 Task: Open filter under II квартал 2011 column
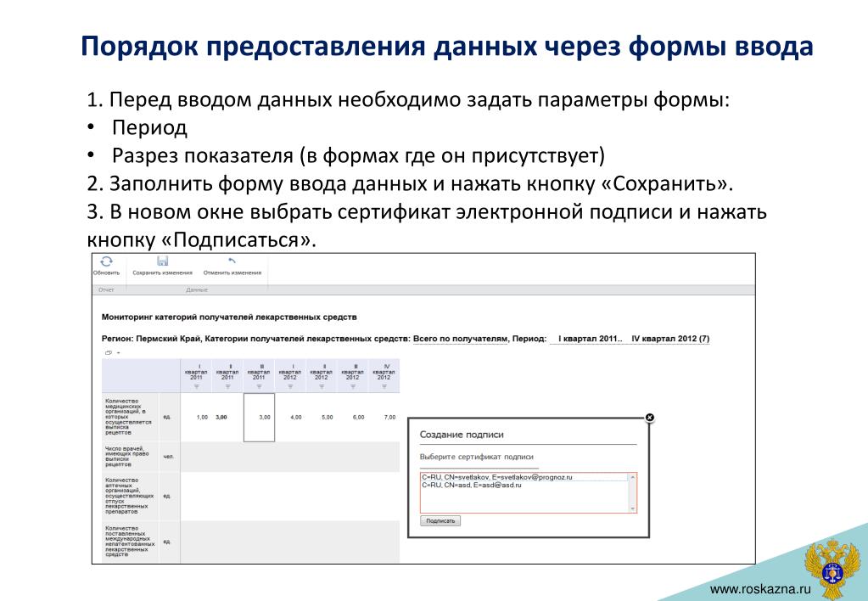click(227, 386)
